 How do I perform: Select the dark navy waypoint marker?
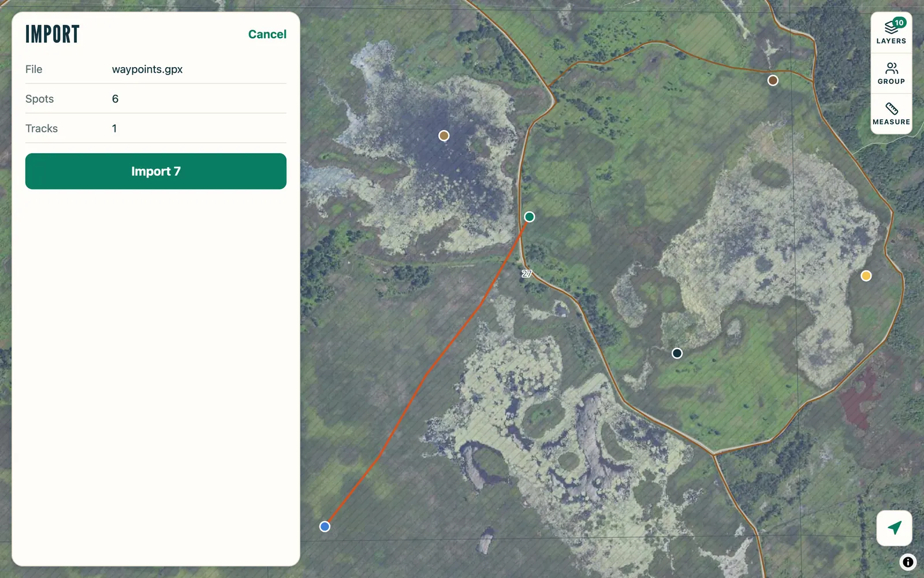pyautogui.click(x=677, y=353)
